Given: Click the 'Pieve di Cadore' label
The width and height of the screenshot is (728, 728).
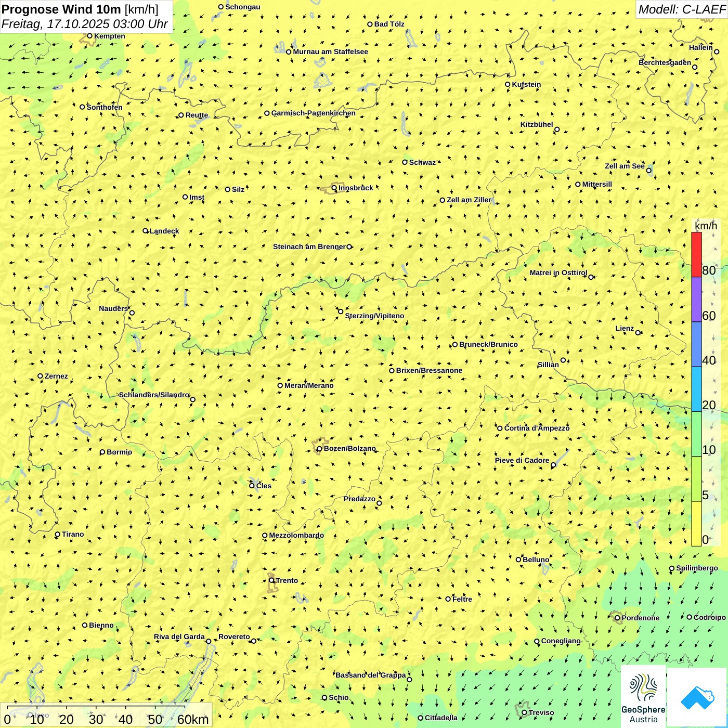Looking at the screenshot, I should 522,460.
